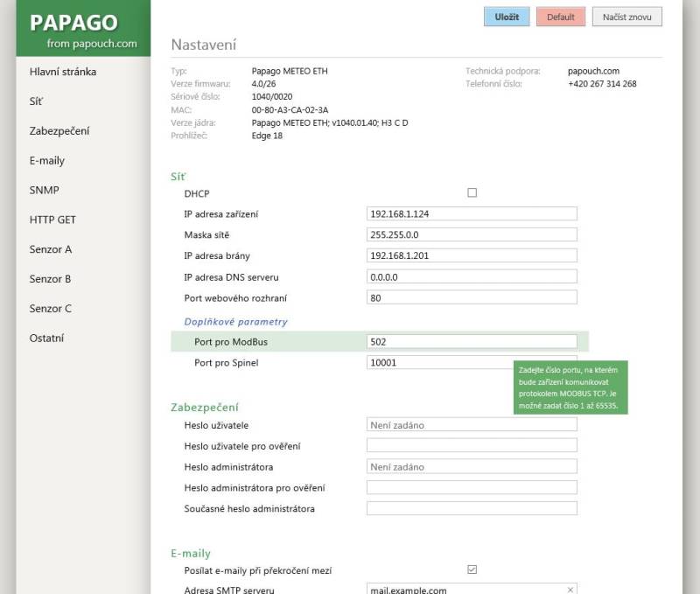Open the SNMP configuration page
The height and width of the screenshot is (594, 700).
(45, 190)
